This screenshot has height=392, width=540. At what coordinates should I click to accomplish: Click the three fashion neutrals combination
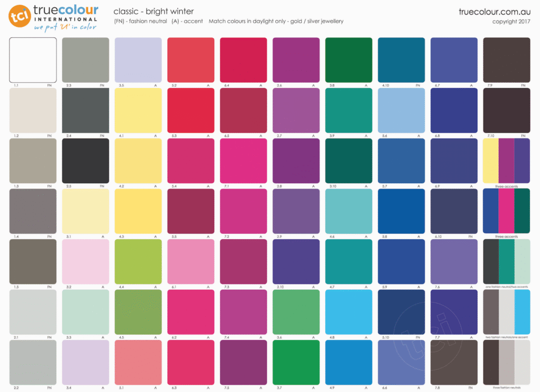(507, 362)
